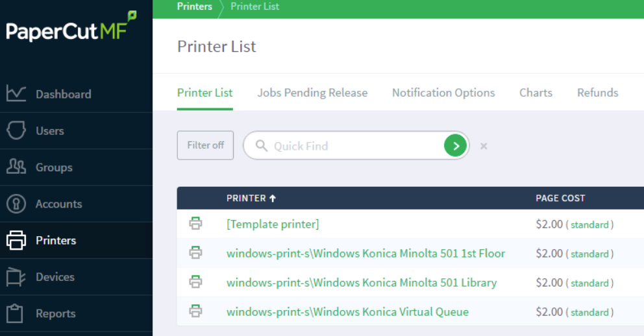Open Windows Konica Virtual Queue printer
This screenshot has width=644, height=336.
coord(347,312)
